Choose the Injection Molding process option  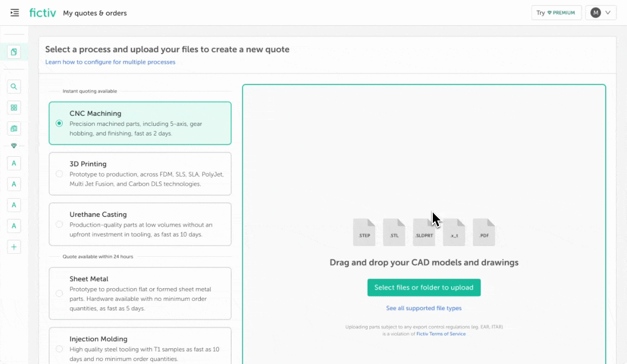pyautogui.click(x=59, y=349)
